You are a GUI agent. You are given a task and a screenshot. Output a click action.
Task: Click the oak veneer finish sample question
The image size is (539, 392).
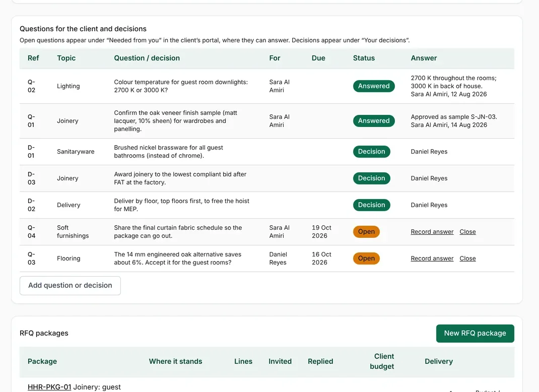[x=176, y=121]
